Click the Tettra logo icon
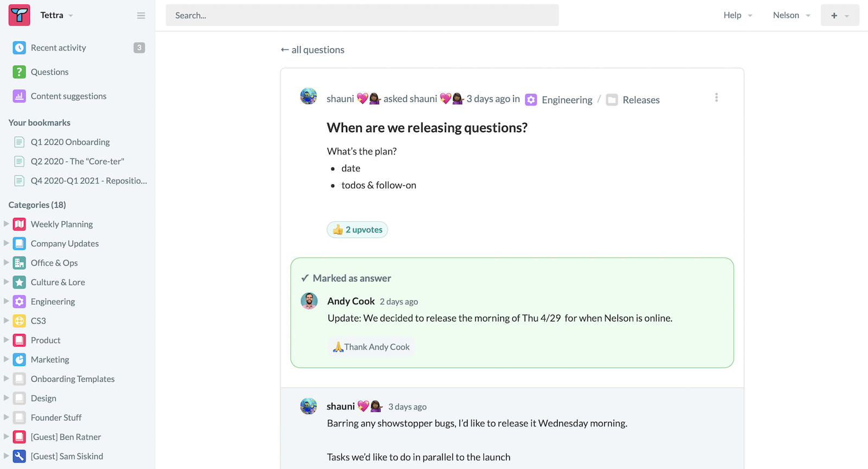 [x=19, y=15]
